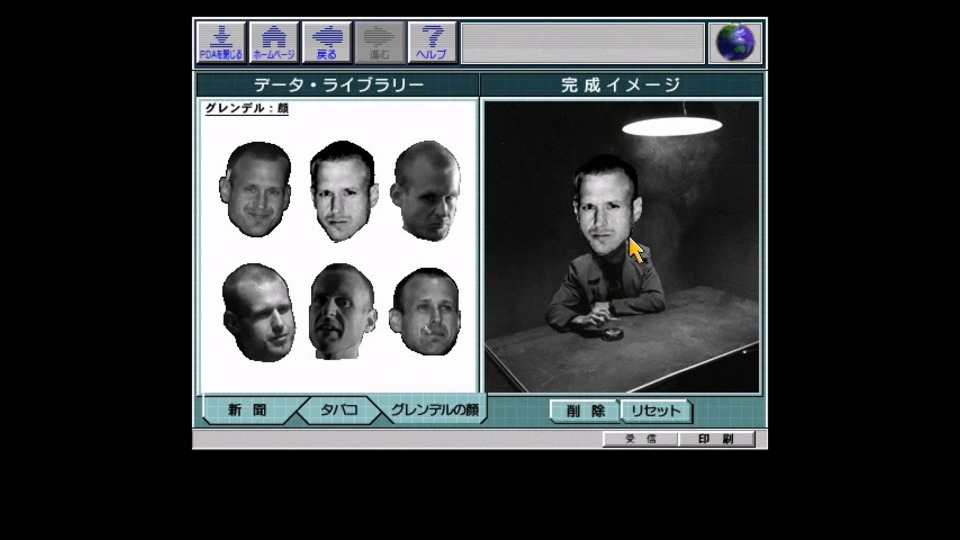Click the greyed 進む forward icon
Image resolution: width=960 pixels, height=540 pixels.
(x=380, y=42)
